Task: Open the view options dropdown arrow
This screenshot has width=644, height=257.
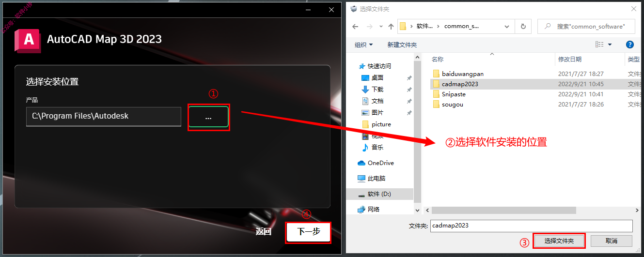Action: coord(610,45)
